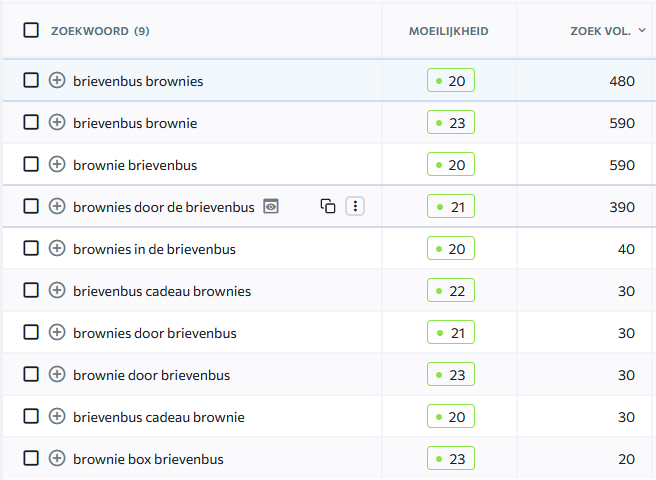Add 'brievenbus brownies' keyword via plus icon
The height and width of the screenshot is (480, 656).
coord(57,80)
